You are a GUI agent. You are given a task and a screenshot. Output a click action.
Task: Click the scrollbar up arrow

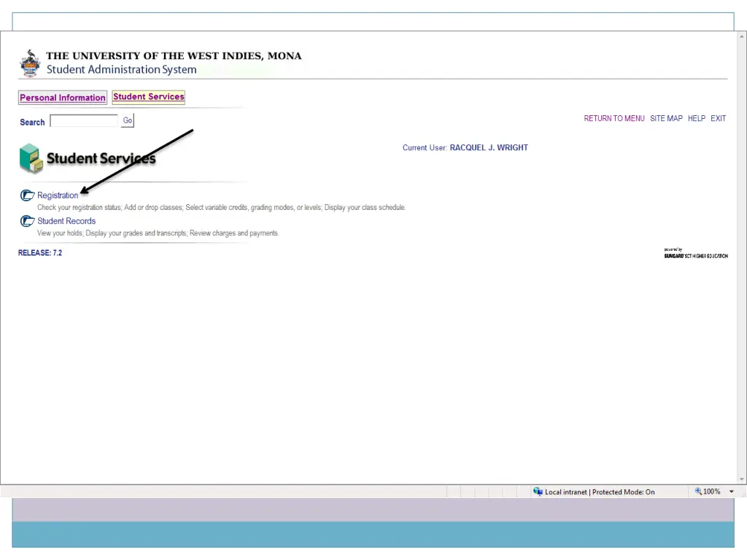742,36
